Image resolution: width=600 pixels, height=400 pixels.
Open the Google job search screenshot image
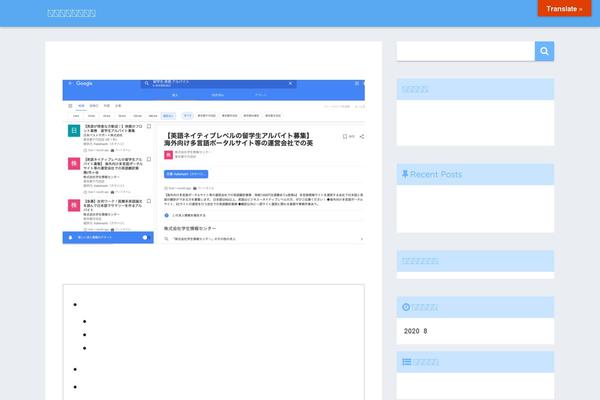point(214,162)
